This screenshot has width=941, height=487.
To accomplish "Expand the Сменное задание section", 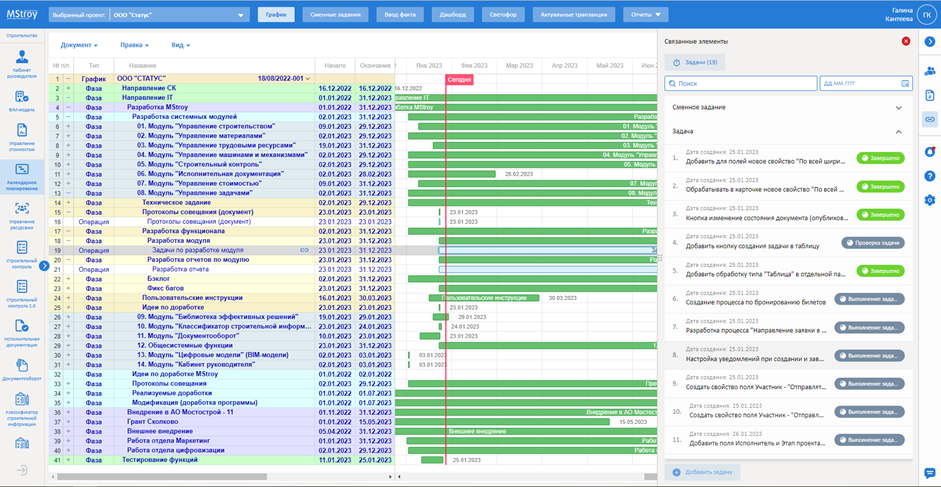I will pyautogui.click(x=898, y=107).
